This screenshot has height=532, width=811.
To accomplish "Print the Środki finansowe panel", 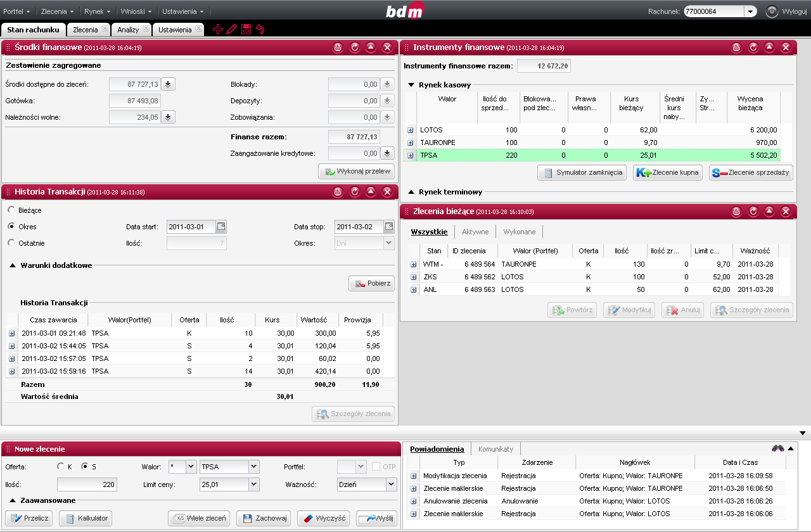I will tap(338, 47).
